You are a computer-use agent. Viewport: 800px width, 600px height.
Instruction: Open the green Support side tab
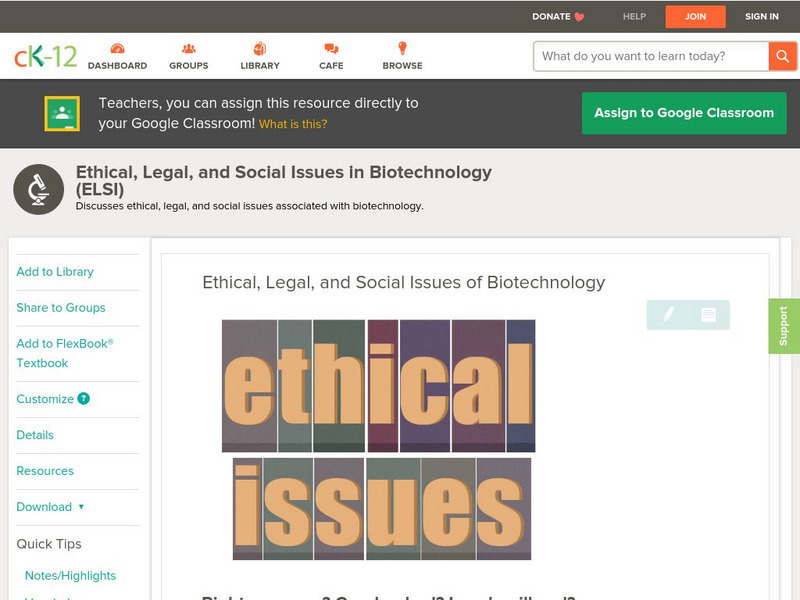(784, 326)
